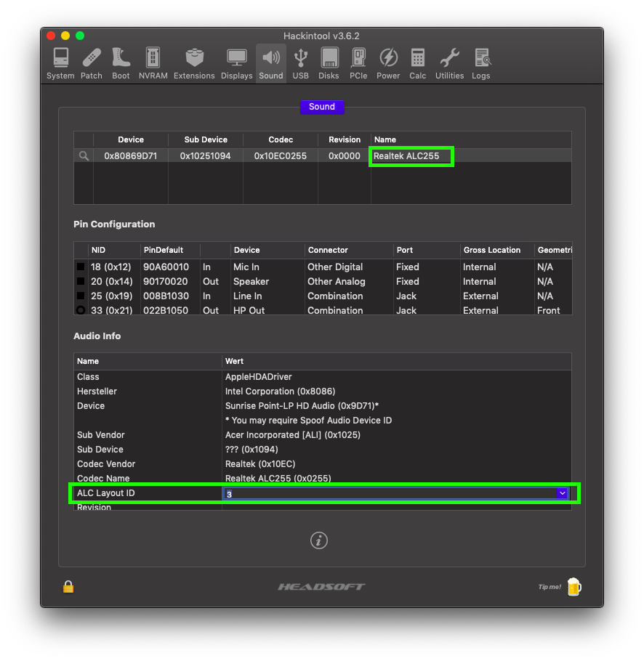Open the PCIe section

(x=358, y=63)
